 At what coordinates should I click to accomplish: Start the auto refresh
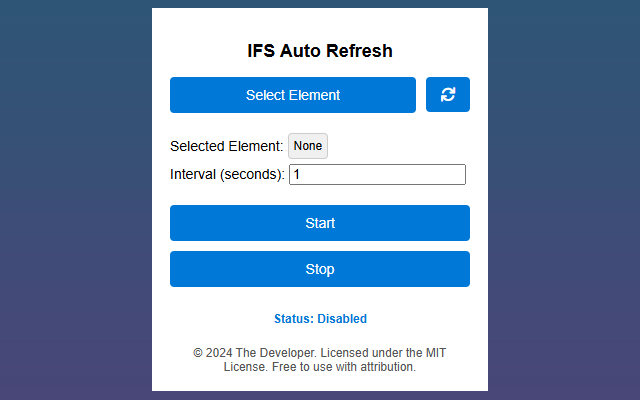click(x=320, y=223)
